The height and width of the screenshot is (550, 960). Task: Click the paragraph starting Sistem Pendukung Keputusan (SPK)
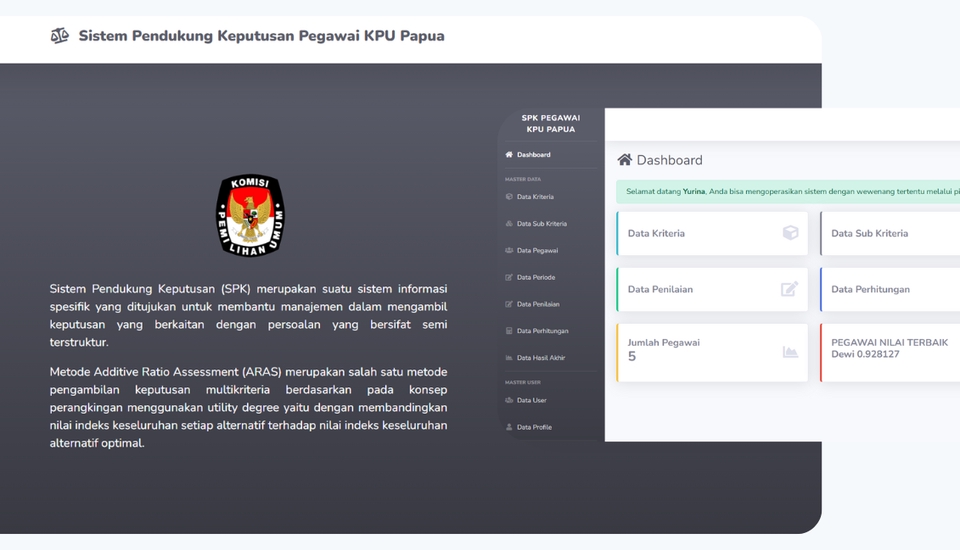(249, 315)
